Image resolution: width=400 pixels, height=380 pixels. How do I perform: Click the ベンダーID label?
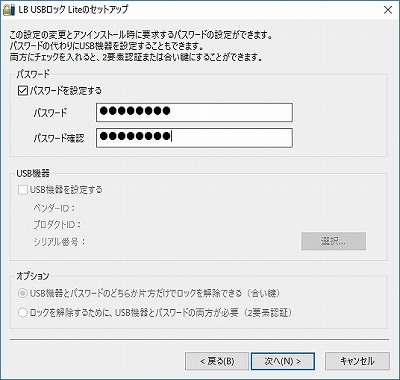(54, 208)
